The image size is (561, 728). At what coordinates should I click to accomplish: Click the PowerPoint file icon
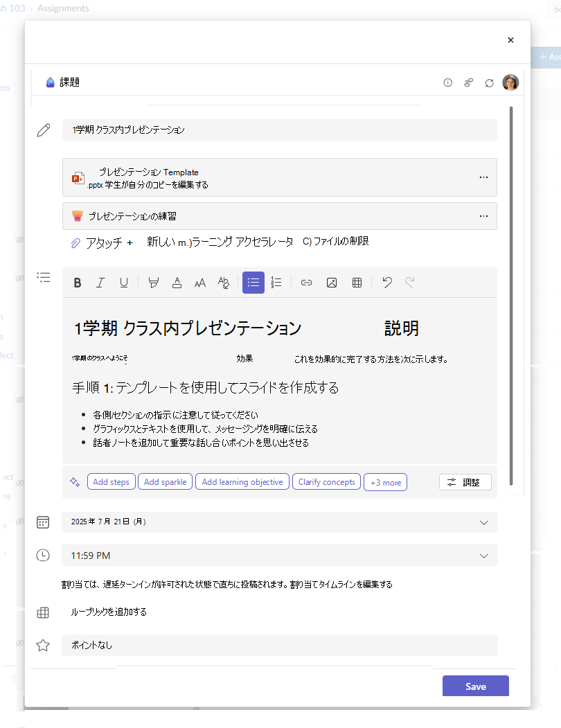click(x=78, y=178)
